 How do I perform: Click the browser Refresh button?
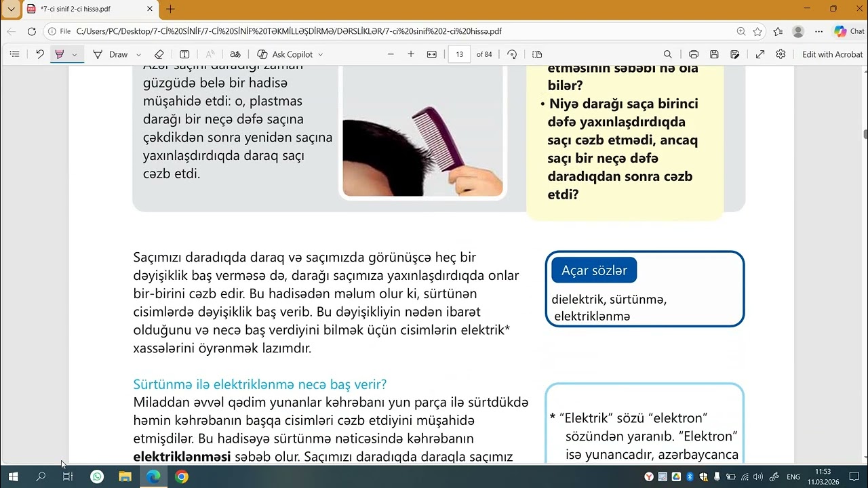pyautogui.click(x=31, y=31)
